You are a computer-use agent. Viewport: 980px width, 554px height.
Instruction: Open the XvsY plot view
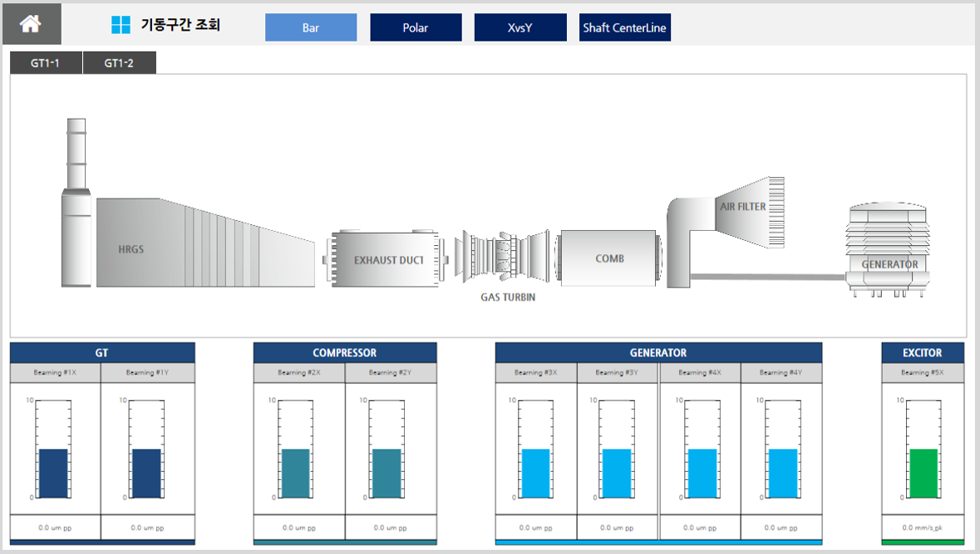(520, 27)
